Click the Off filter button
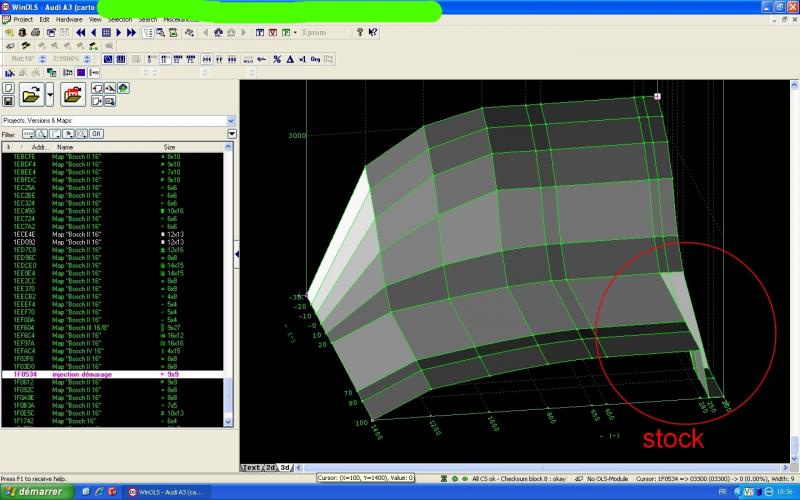The image size is (800, 500). tap(96, 134)
